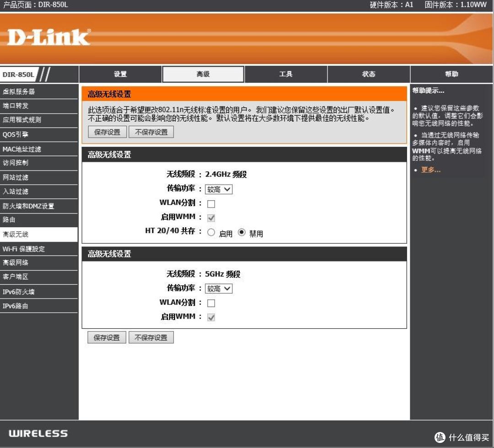Click 硬件版本 A1 text

click(x=391, y=5)
